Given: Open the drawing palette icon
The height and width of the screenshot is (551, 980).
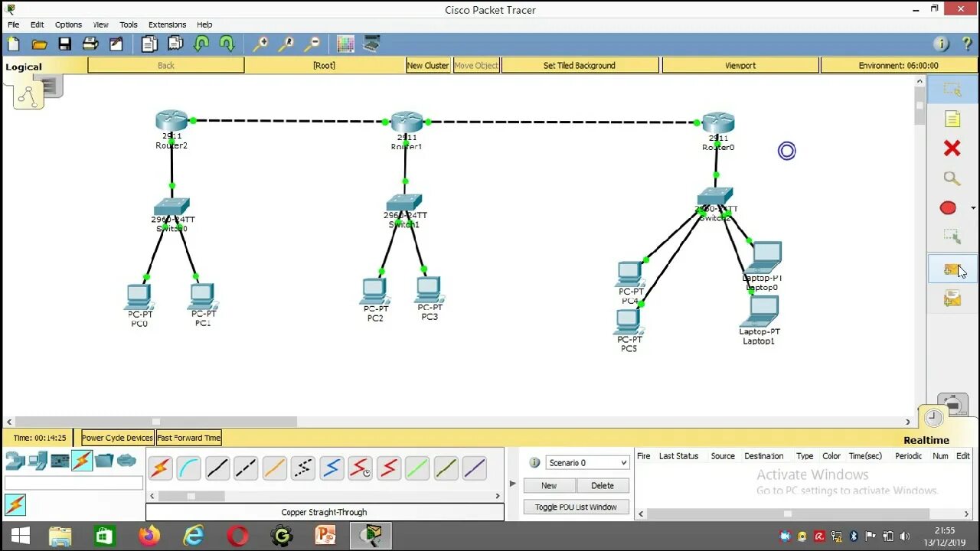Looking at the screenshot, I should coord(345,44).
